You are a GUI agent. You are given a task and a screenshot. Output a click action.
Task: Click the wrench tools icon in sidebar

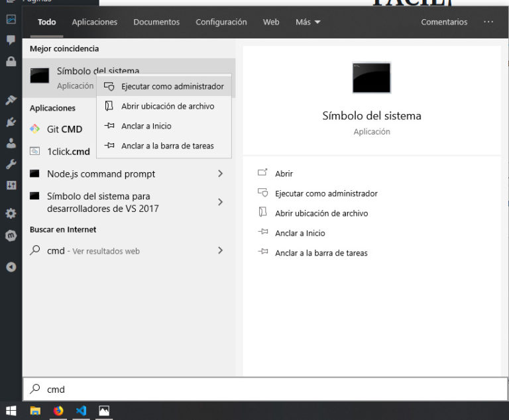pyautogui.click(x=11, y=164)
